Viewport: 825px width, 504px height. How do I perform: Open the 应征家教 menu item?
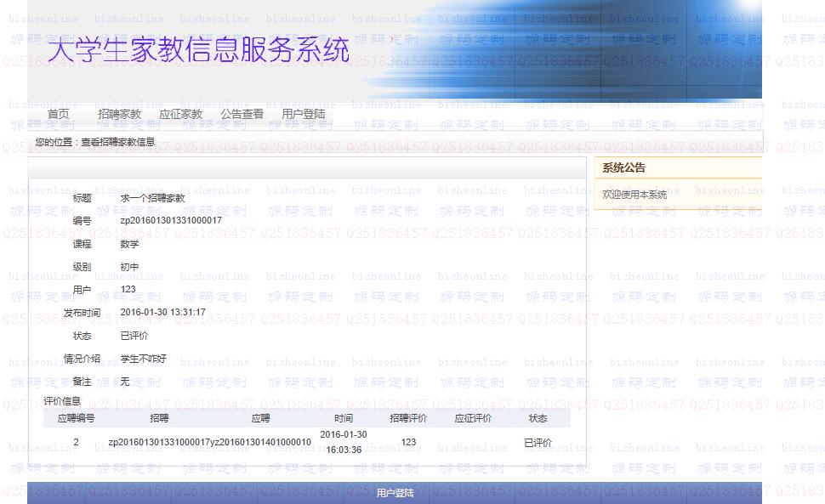point(181,114)
